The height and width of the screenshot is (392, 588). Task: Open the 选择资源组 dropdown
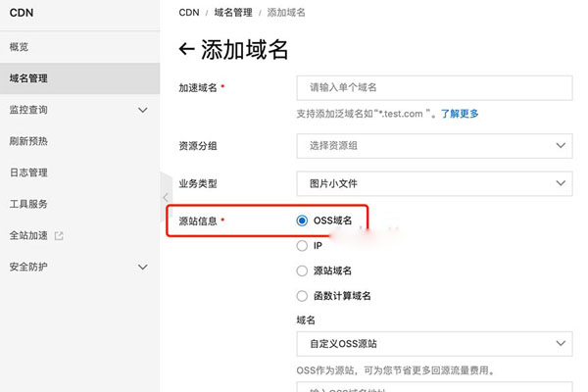[434, 146]
